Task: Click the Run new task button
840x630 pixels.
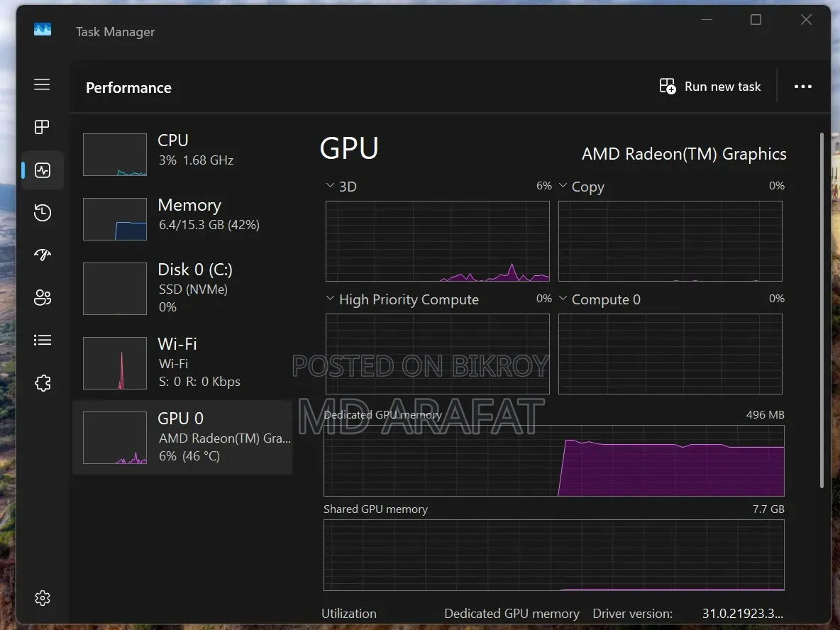Action: pyautogui.click(x=710, y=87)
